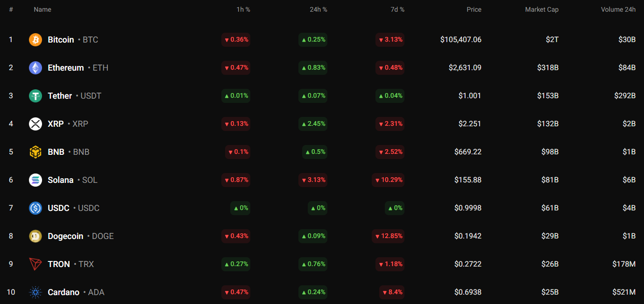The width and height of the screenshot is (644, 304).
Task: Sort by Market Cap column header
Action: [541, 9]
